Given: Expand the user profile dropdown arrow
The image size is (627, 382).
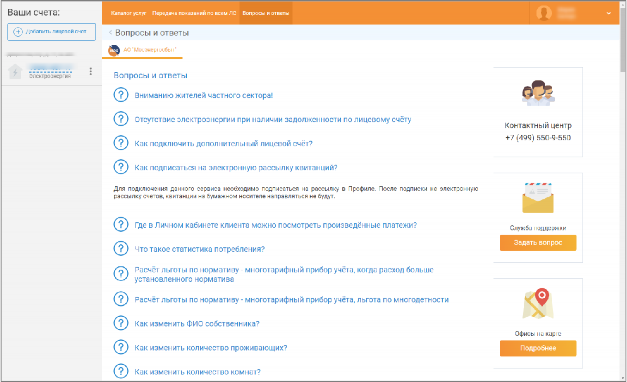Looking at the screenshot, I should 609,13.
